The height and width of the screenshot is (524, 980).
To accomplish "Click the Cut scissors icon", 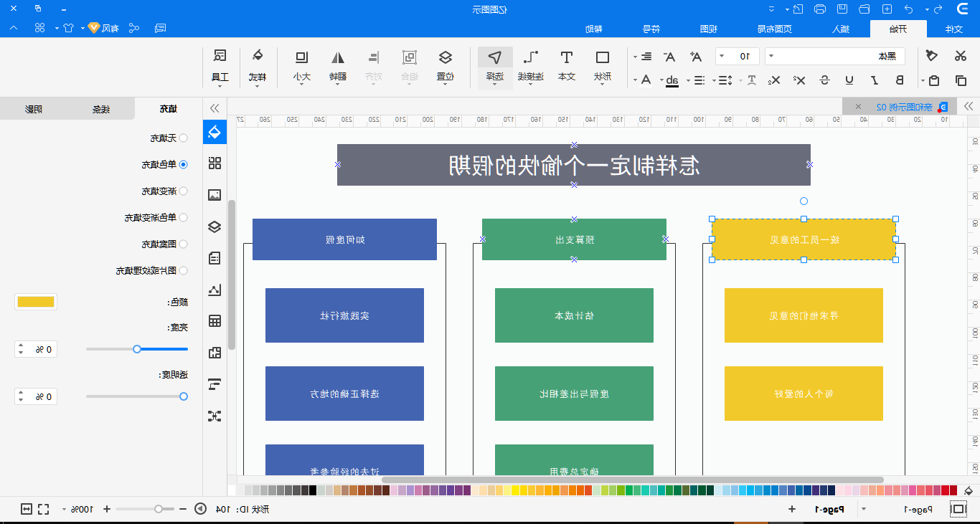I will coord(960,56).
